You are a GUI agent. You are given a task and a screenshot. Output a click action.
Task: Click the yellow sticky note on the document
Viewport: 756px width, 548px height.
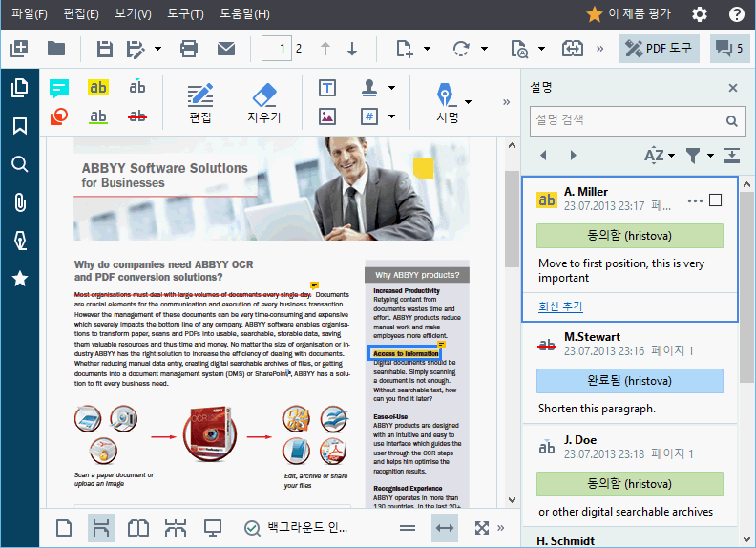(x=423, y=167)
